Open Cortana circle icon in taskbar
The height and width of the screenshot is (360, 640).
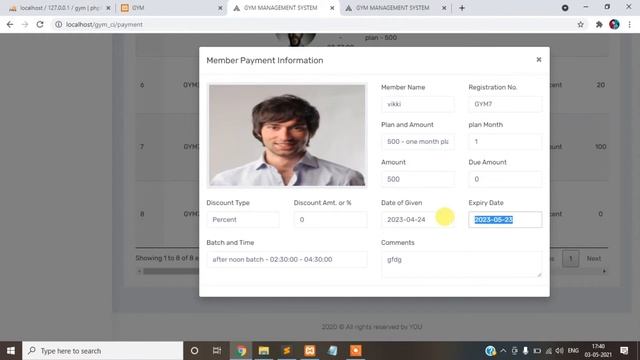point(194,351)
